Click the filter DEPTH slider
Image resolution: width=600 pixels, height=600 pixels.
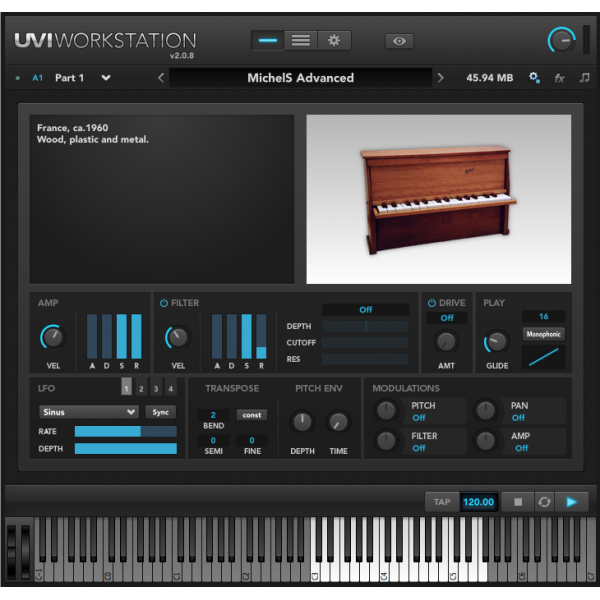pyautogui.click(x=365, y=326)
